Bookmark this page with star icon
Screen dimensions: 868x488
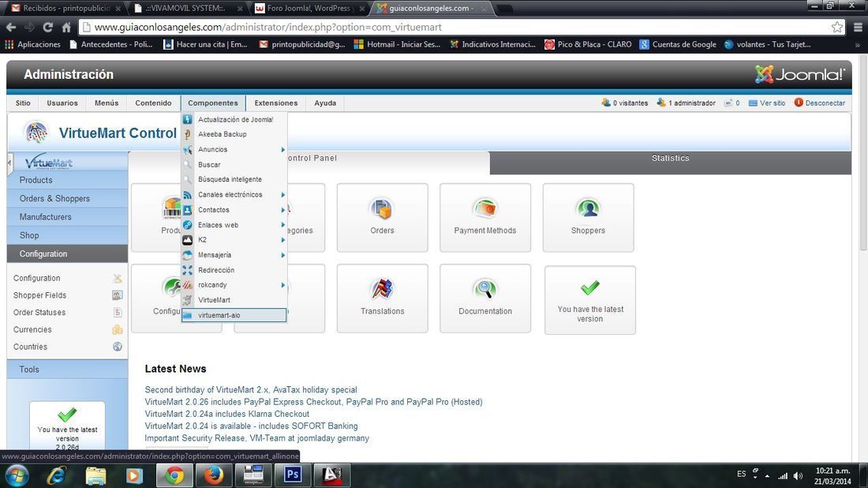click(x=837, y=27)
